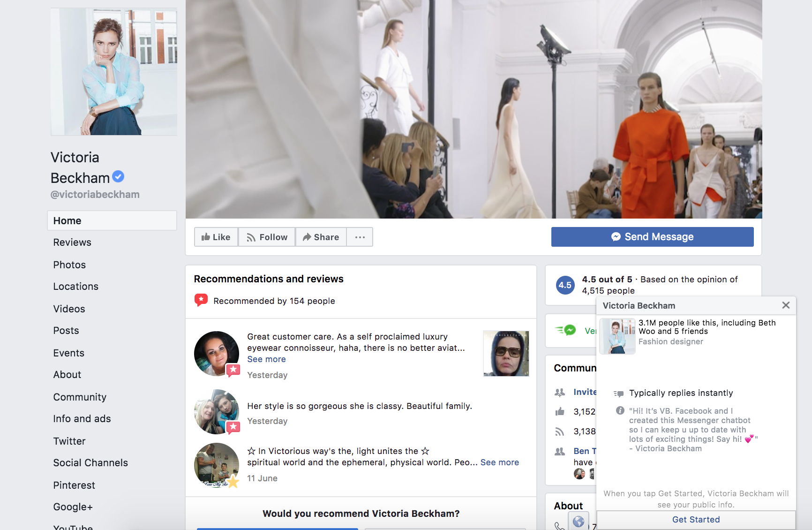812x530 pixels.
Task: Open the Pinterest sidebar item
Action: tap(74, 485)
